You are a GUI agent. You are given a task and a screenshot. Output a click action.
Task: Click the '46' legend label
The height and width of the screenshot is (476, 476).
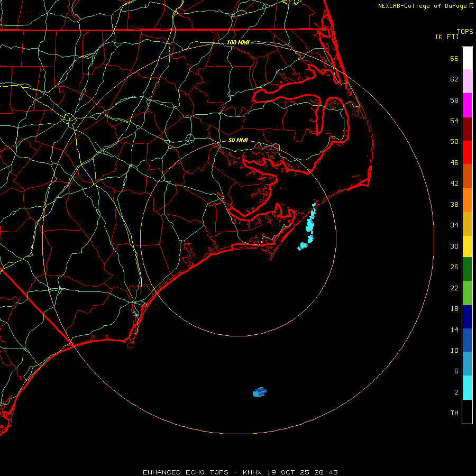click(454, 162)
